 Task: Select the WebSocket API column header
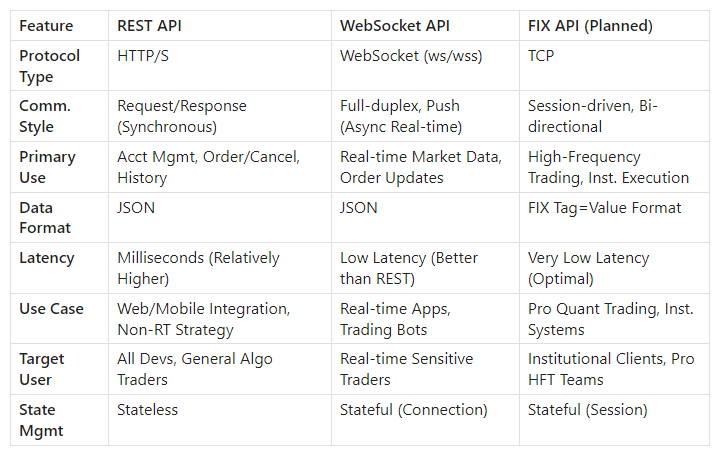(425, 26)
